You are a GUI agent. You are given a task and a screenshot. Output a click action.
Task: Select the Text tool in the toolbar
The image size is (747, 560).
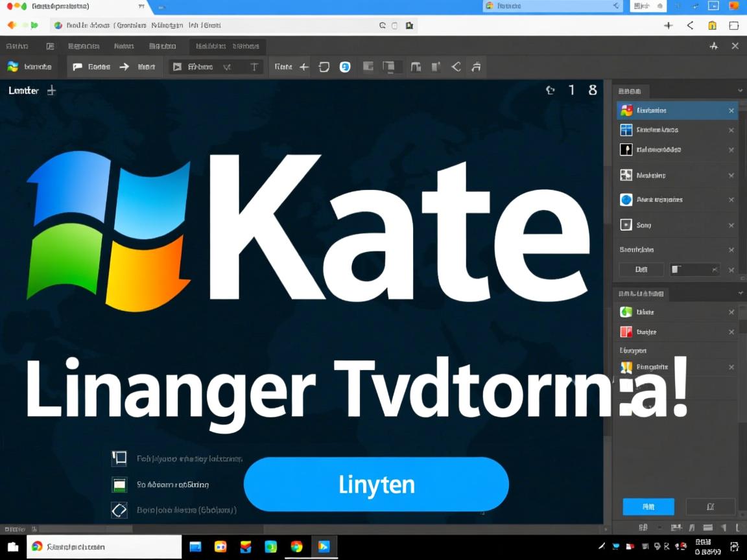click(254, 66)
